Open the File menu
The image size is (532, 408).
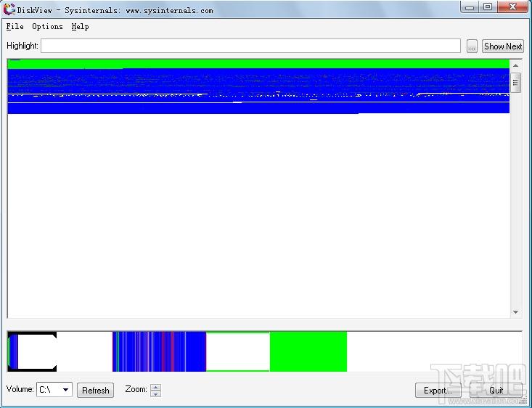coord(15,26)
